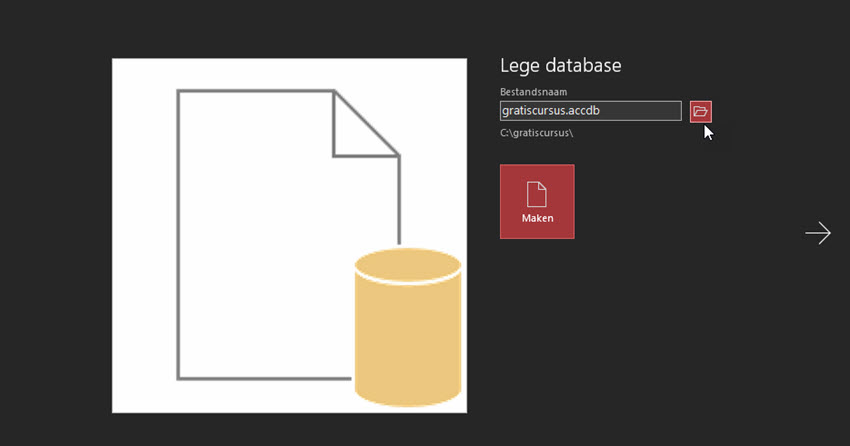
Task: Click the Maken button to create database
Action: point(537,201)
